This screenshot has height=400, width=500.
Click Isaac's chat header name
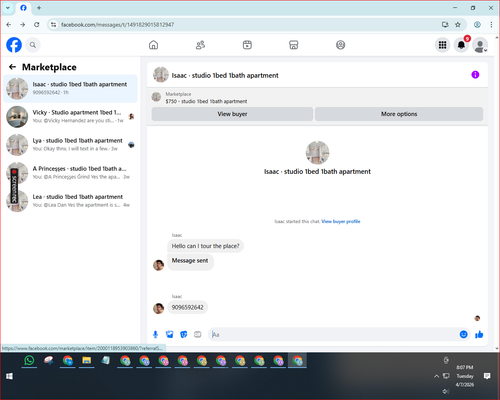tap(225, 75)
